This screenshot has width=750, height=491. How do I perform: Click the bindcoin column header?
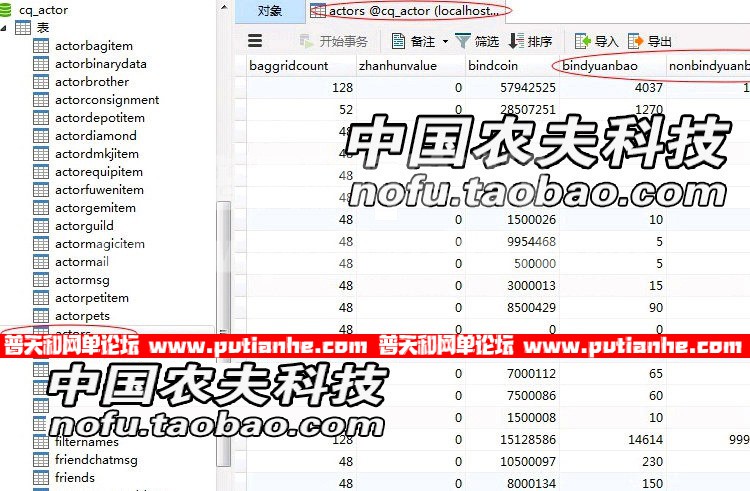pos(512,66)
